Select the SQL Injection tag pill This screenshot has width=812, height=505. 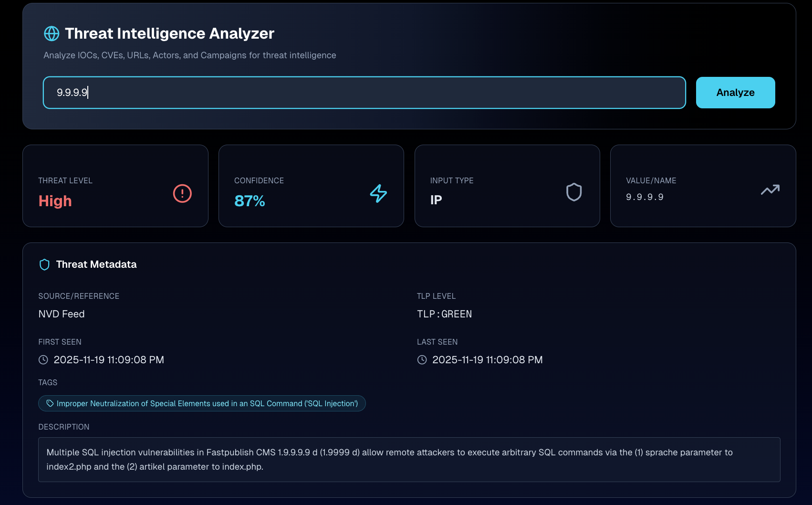[202, 403]
